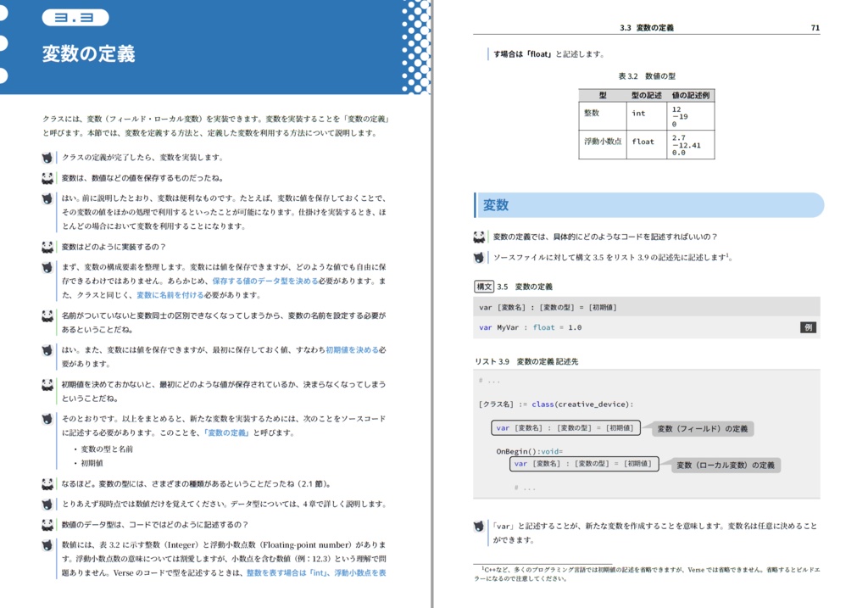Image resolution: width=868 pixels, height=608 pixels.
Task: Click the 3.3 section badge at the top left
Action: [x=74, y=16]
